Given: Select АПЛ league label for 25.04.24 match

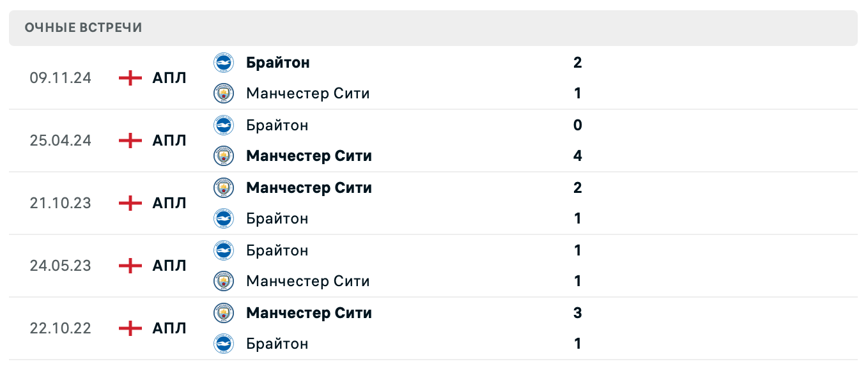Looking at the screenshot, I should (169, 141).
